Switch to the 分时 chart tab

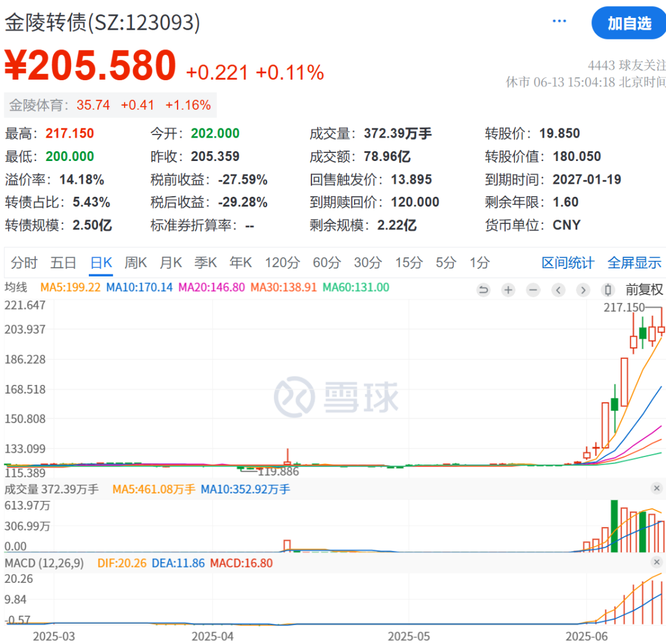[24, 263]
